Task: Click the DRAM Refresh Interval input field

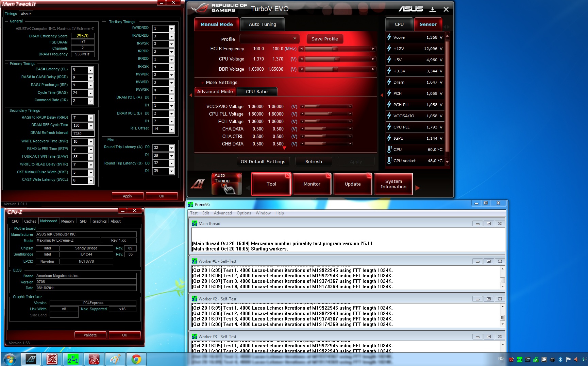Action: tap(83, 134)
